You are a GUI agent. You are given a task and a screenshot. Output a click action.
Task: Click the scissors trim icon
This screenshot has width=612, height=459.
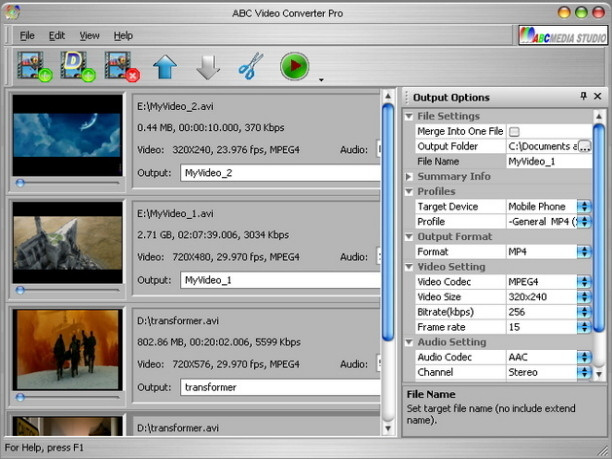pos(251,66)
